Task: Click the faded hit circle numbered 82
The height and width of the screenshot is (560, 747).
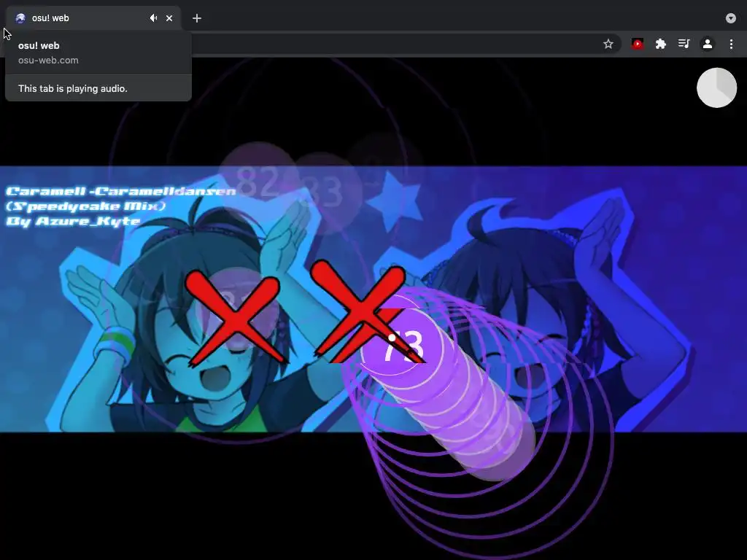Action: pyautogui.click(x=258, y=182)
